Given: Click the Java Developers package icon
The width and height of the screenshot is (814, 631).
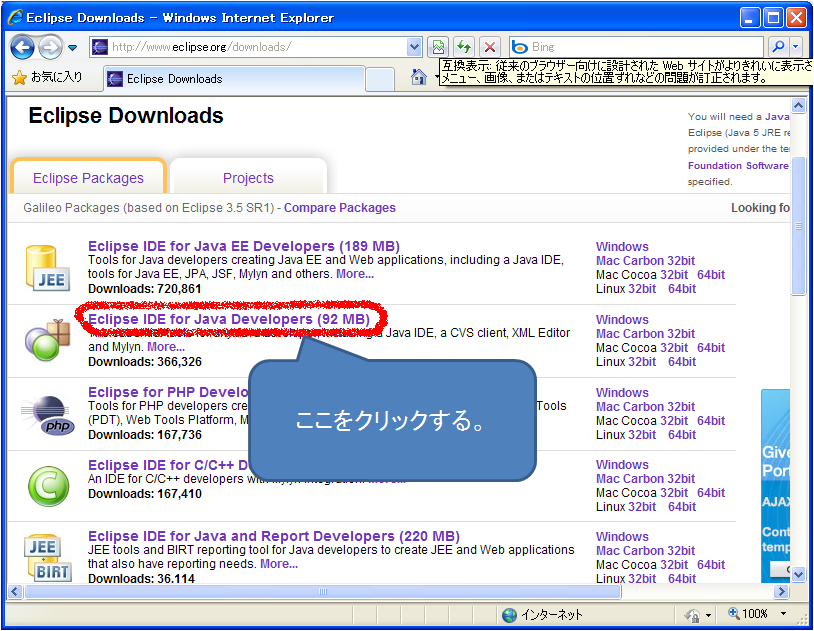Looking at the screenshot, I should tap(47, 340).
